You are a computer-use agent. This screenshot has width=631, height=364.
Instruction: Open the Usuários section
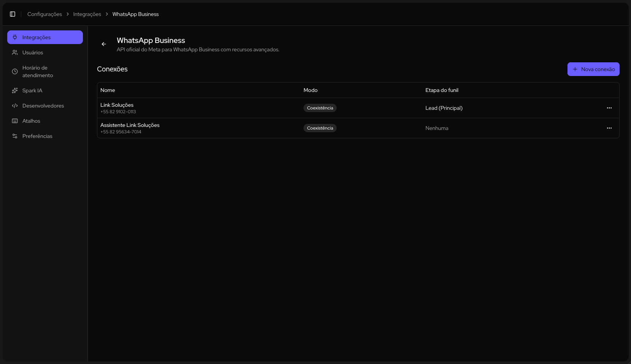tap(45, 52)
